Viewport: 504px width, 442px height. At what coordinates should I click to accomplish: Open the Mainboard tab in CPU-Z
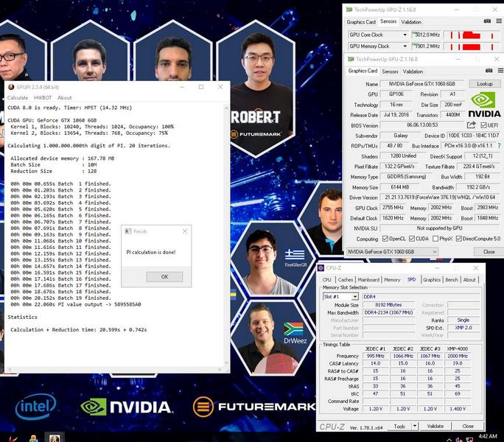pyautogui.click(x=368, y=280)
